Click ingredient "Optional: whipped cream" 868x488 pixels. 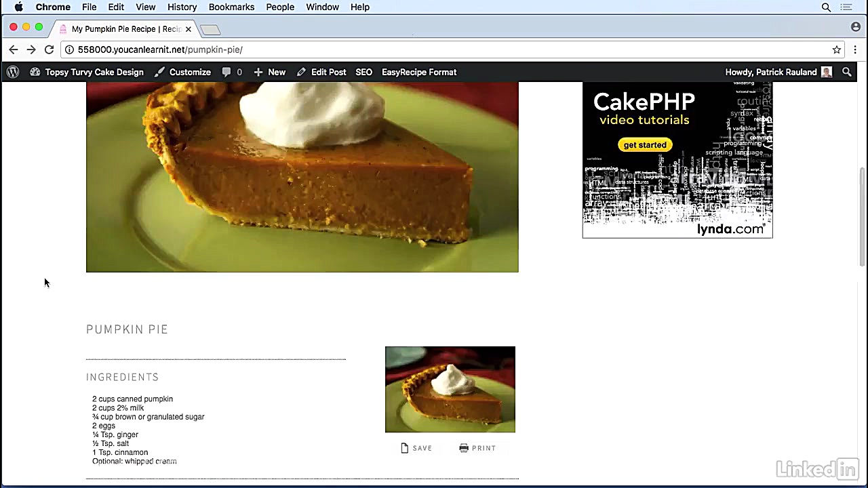point(134,461)
